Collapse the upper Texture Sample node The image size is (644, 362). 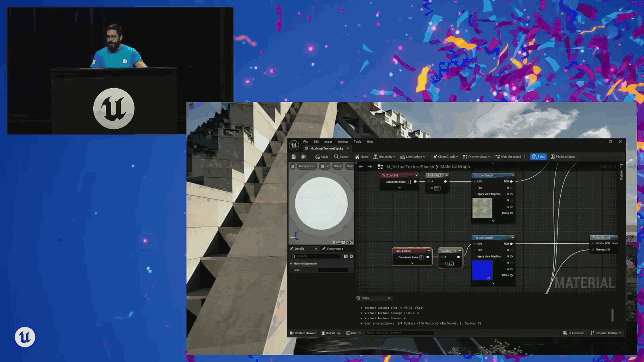point(512,175)
